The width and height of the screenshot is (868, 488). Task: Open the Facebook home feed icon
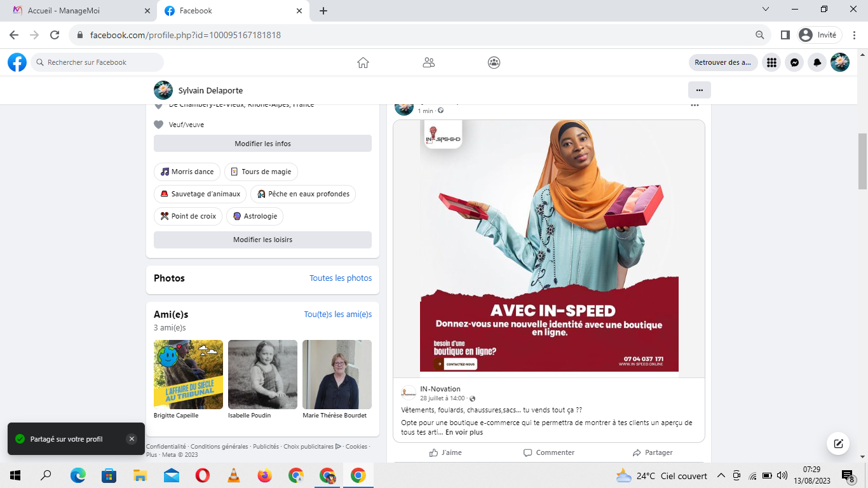363,62
